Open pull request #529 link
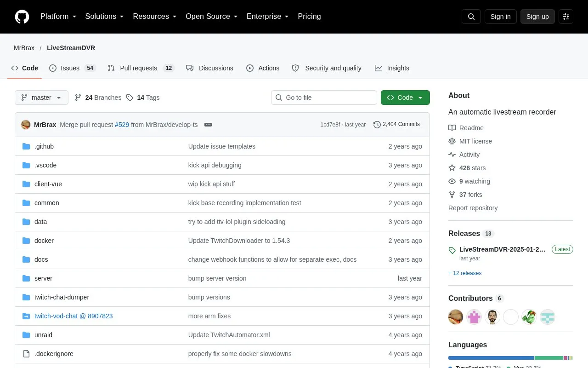This screenshot has height=368, width=588. click(122, 125)
